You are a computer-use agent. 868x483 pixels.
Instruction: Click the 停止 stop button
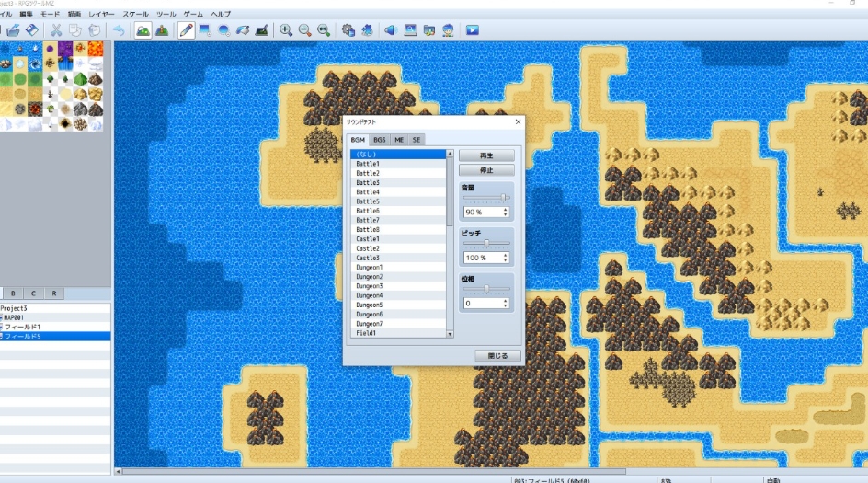coord(486,170)
